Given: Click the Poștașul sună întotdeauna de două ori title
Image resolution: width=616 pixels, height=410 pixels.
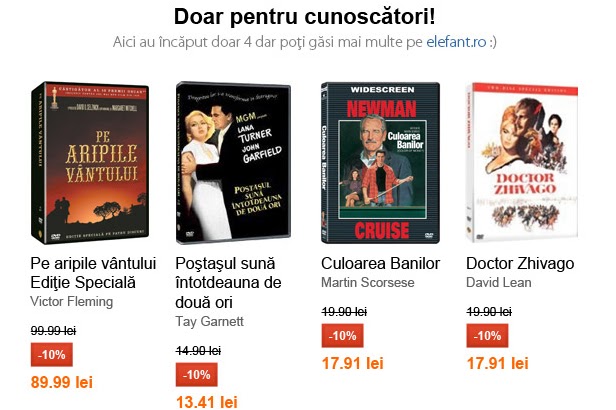Looking at the screenshot, I should 228,283.
